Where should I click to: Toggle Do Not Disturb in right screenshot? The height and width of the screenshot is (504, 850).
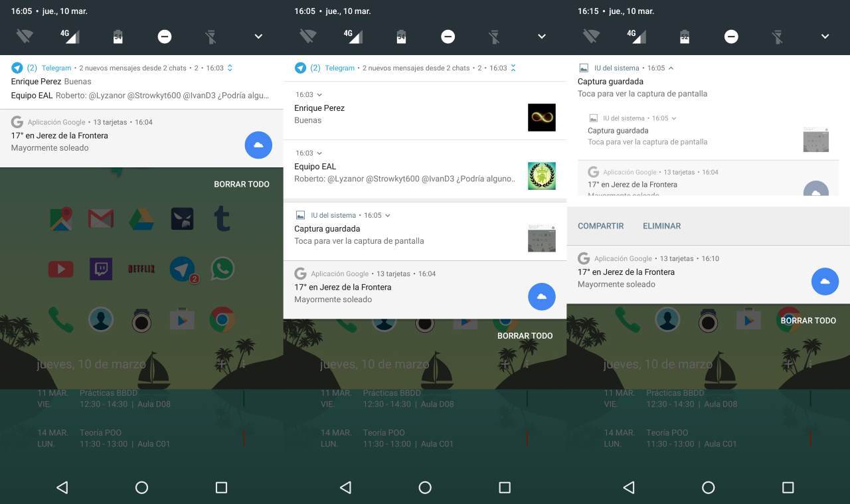pos(731,37)
